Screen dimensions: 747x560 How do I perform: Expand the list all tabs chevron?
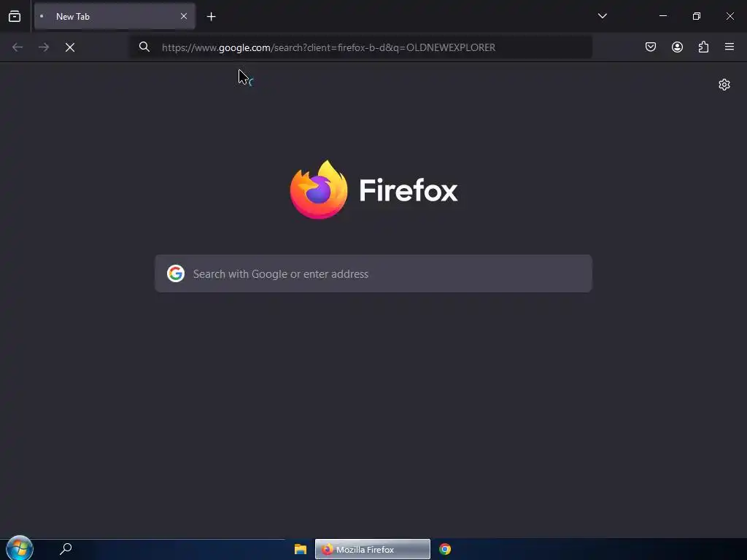point(602,16)
